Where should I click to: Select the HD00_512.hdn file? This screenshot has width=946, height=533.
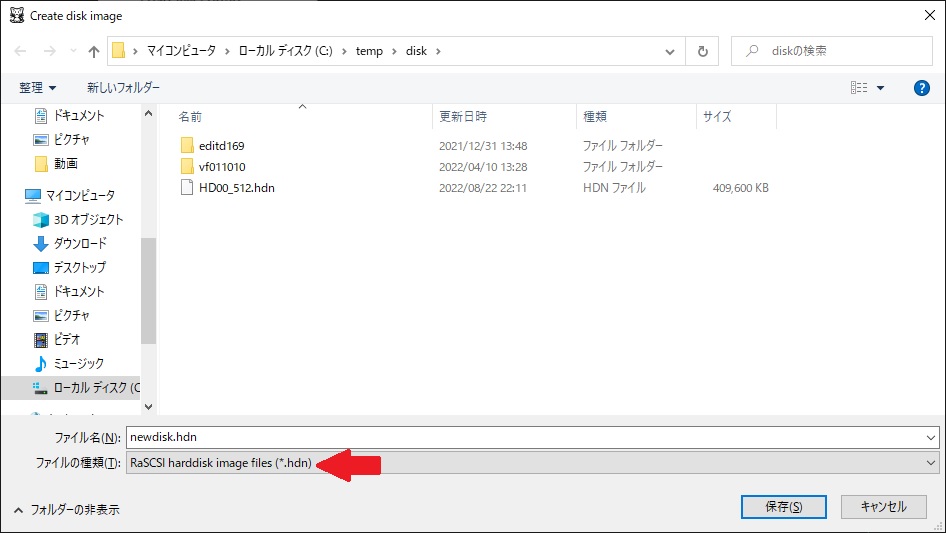click(236, 188)
